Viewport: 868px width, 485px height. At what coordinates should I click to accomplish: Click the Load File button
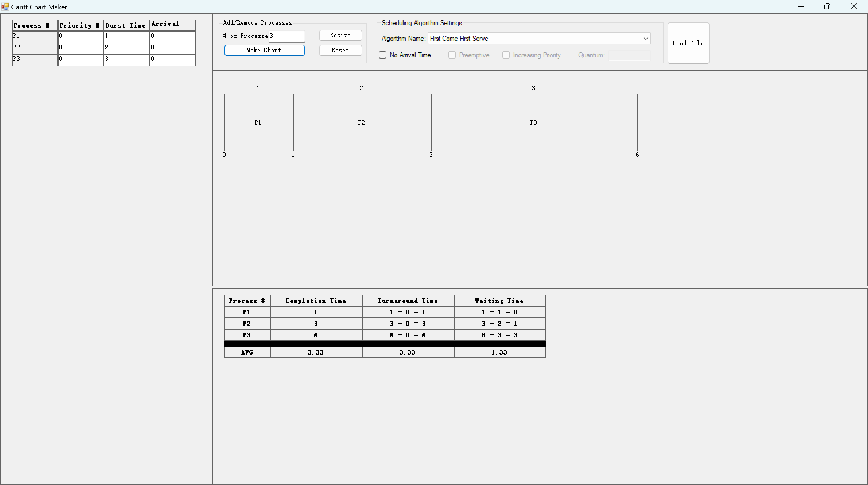[x=688, y=43]
